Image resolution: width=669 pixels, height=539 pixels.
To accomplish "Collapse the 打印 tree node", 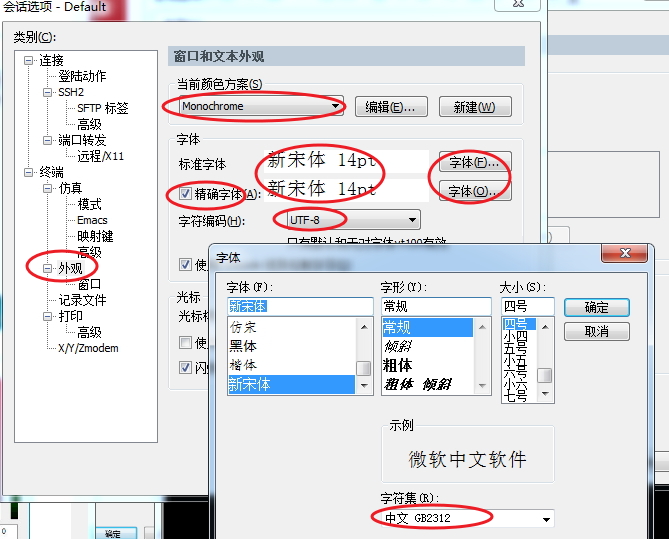I will [x=47, y=316].
